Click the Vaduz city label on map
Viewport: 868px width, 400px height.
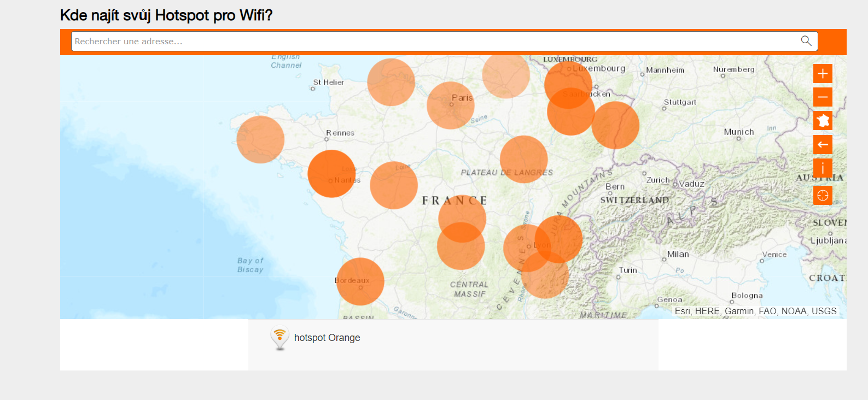[x=691, y=184]
